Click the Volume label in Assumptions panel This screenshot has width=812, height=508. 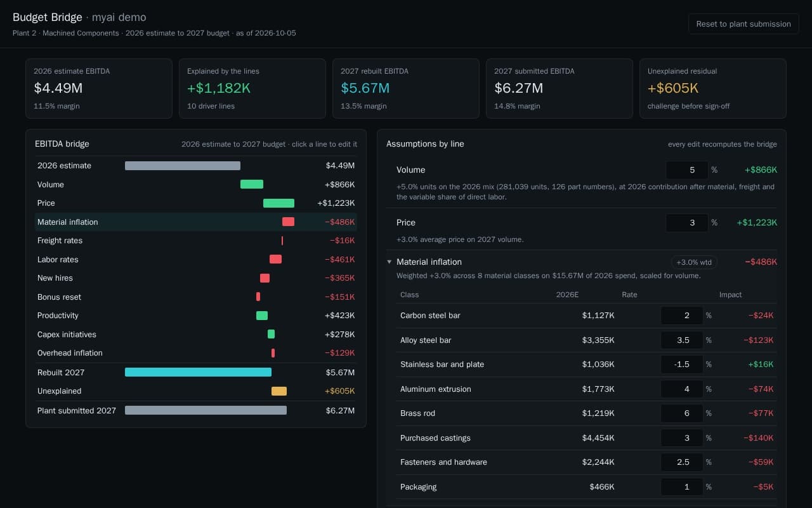tap(410, 170)
